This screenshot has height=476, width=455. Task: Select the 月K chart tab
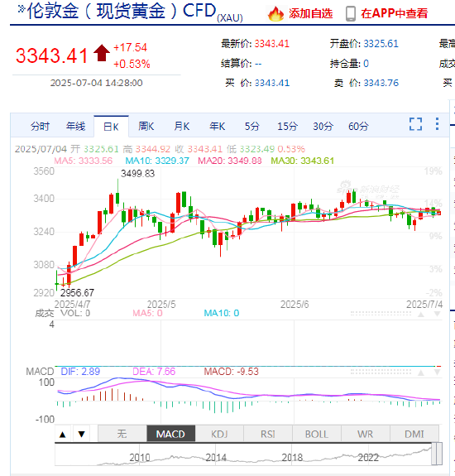[x=182, y=127]
